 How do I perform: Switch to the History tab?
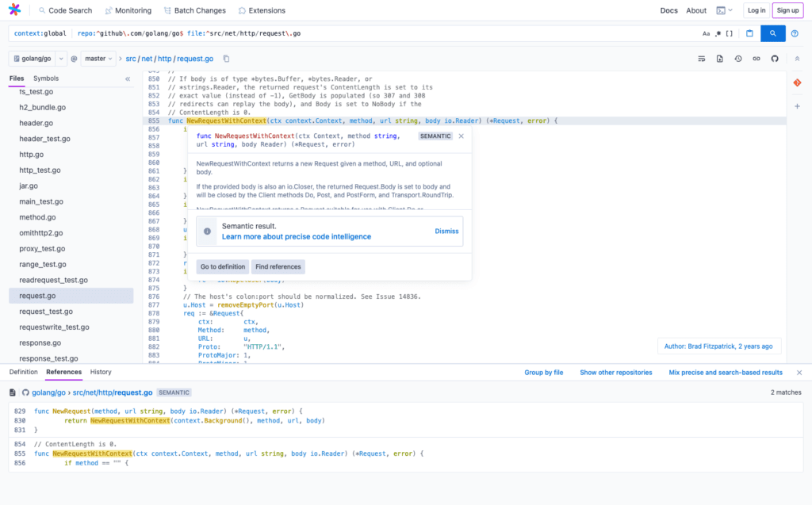tap(101, 372)
